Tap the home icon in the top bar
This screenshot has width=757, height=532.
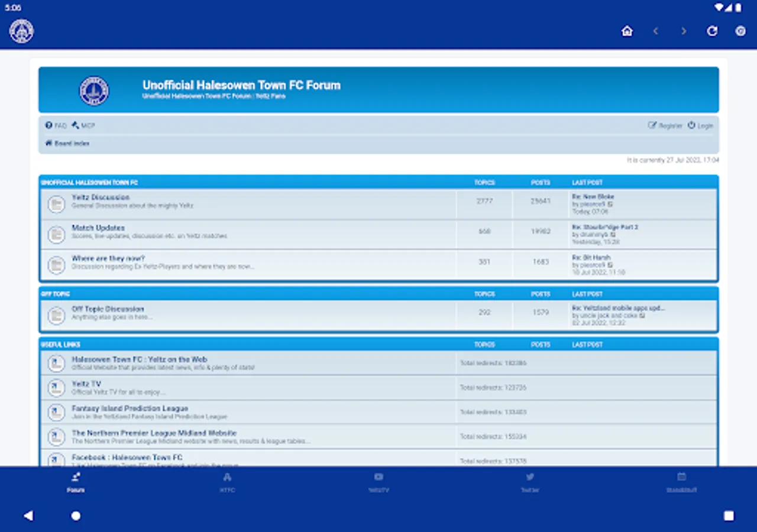tap(627, 31)
